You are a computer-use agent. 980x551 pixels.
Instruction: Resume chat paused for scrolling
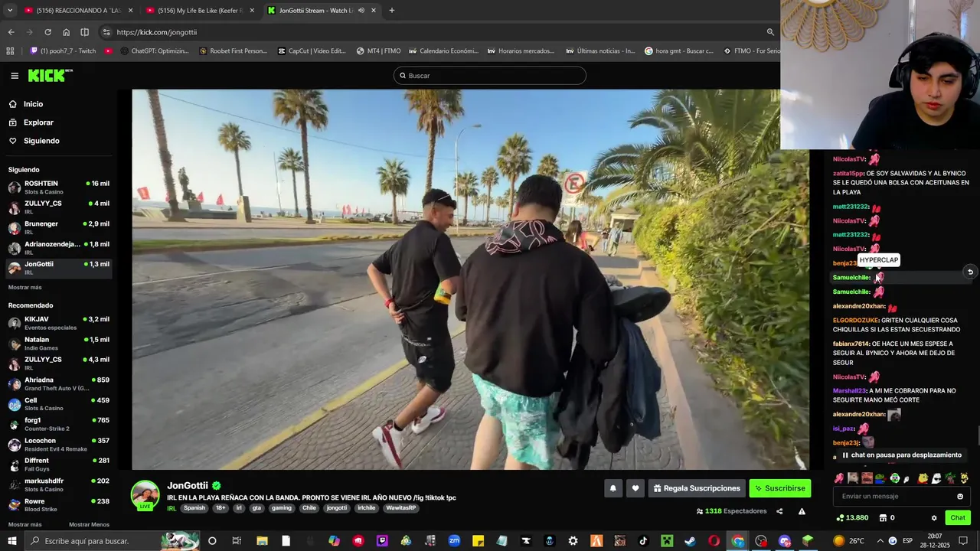[901, 455]
